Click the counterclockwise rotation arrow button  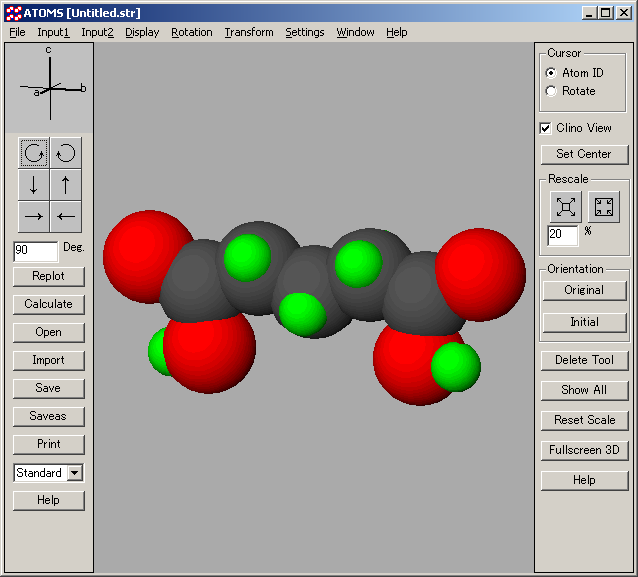(65, 153)
